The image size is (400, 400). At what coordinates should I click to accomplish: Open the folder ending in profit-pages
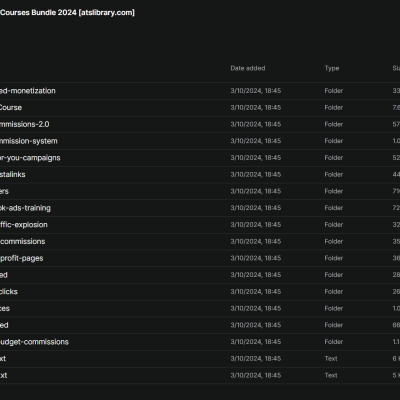(22, 258)
